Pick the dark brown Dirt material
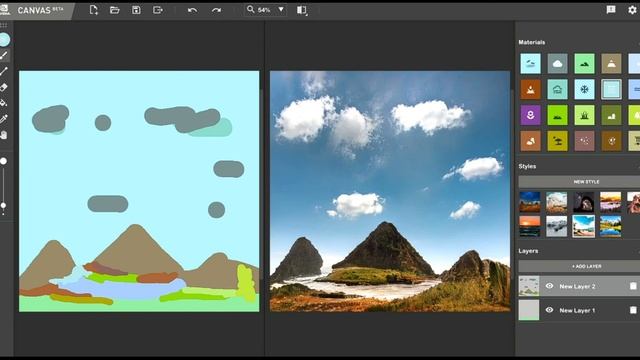Image resolution: width=640 pixels, height=360 pixels. click(611, 141)
